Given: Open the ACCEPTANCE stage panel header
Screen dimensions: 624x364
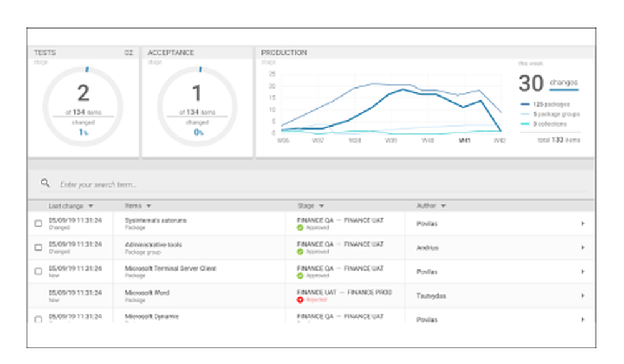Looking at the screenshot, I should coord(197,53).
